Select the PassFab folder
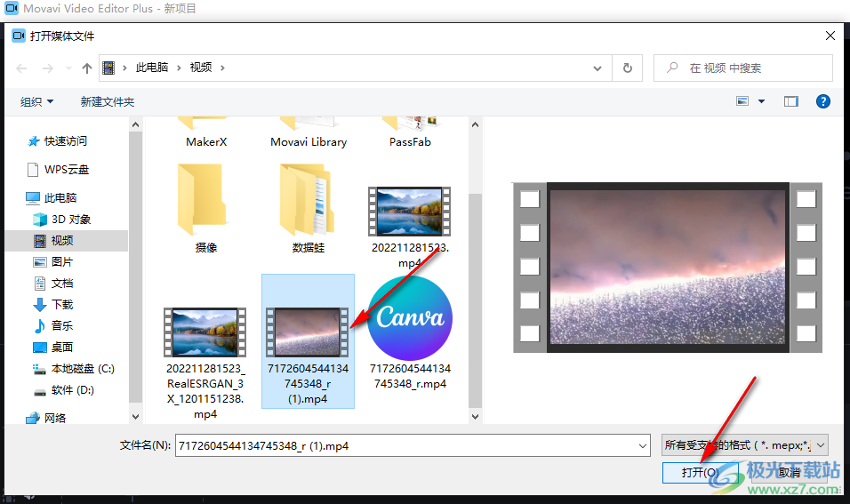The width and height of the screenshot is (850, 504). 411,132
